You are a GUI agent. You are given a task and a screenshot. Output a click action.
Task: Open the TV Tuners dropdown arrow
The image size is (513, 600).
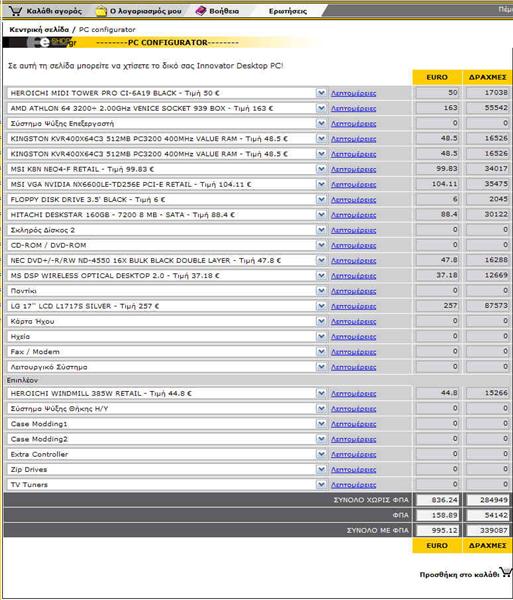[321, 484]
